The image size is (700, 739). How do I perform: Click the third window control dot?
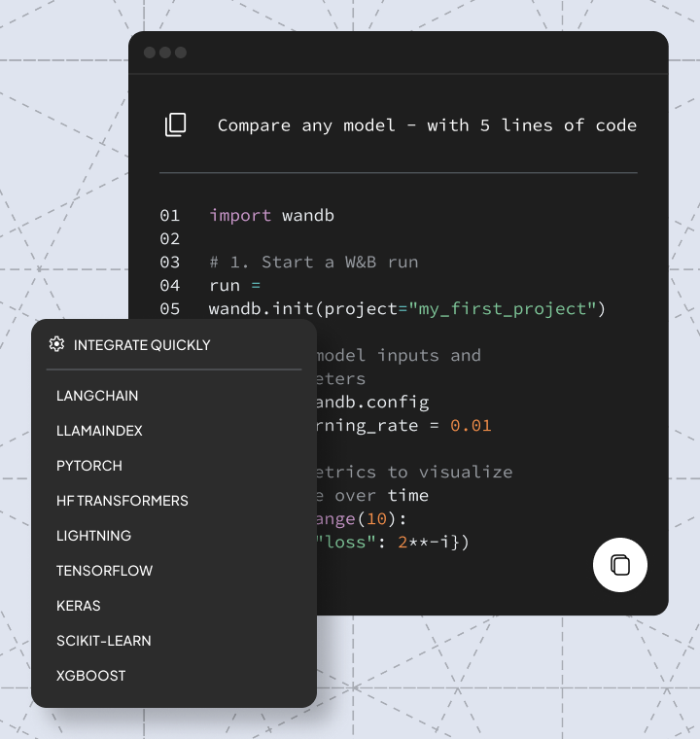coord(181,53)
